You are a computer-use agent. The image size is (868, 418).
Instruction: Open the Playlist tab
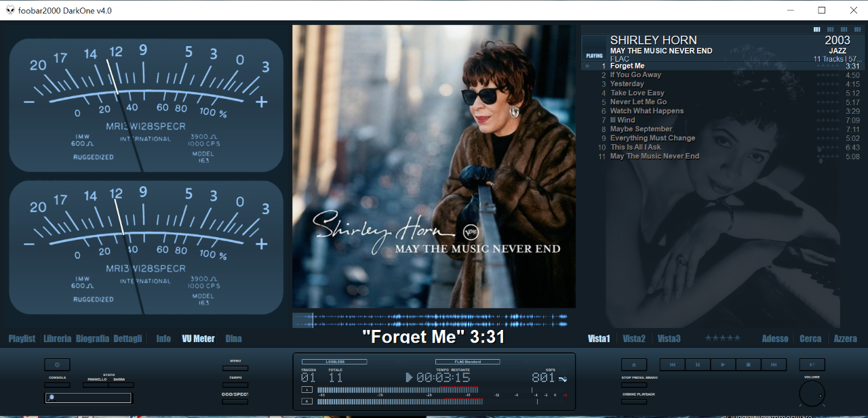coord(22,339)
